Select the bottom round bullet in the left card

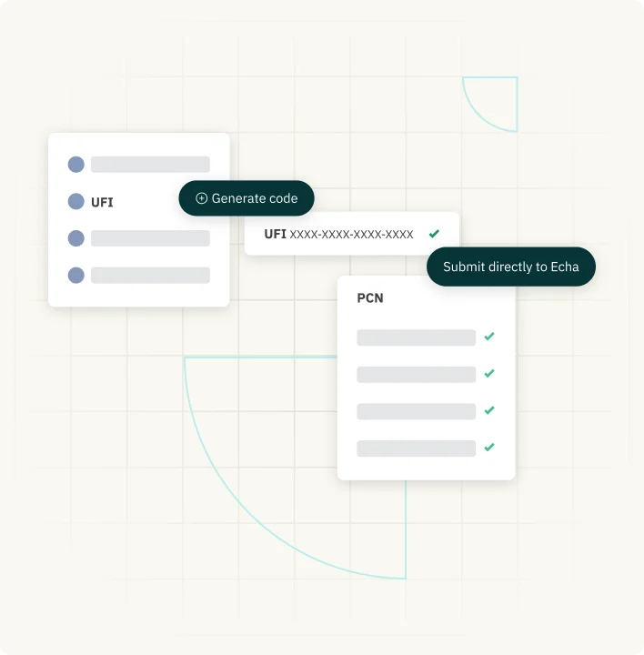[x=76, y=275]
